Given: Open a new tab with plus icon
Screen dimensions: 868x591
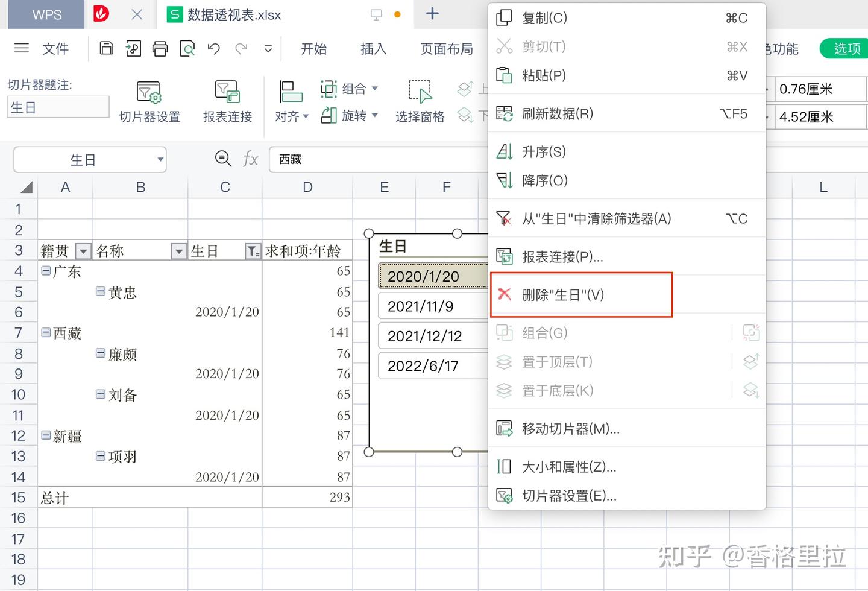Looking at the screenshot, I should (x=432, y=14).
